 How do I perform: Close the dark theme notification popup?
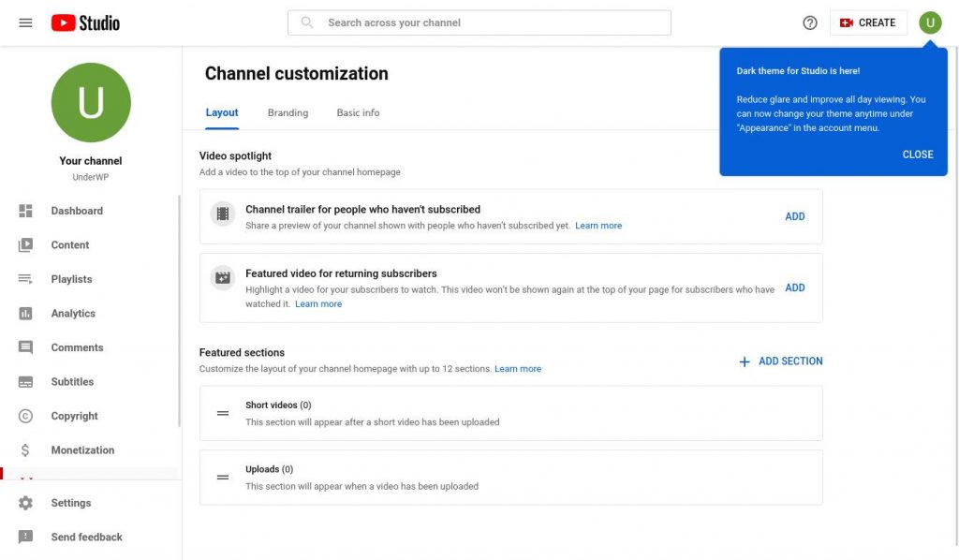tap(918, 155)
